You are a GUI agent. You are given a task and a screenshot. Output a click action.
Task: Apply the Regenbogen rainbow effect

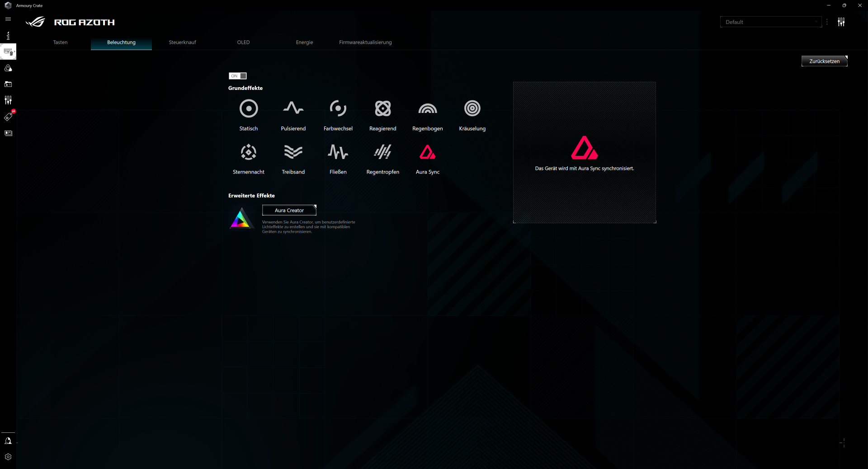coord(428,108)
